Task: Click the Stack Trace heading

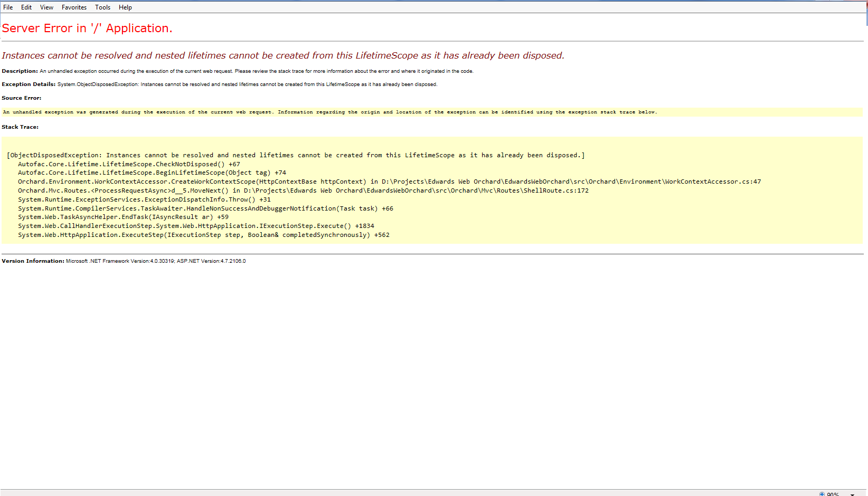Action: (x=20, y=127)
